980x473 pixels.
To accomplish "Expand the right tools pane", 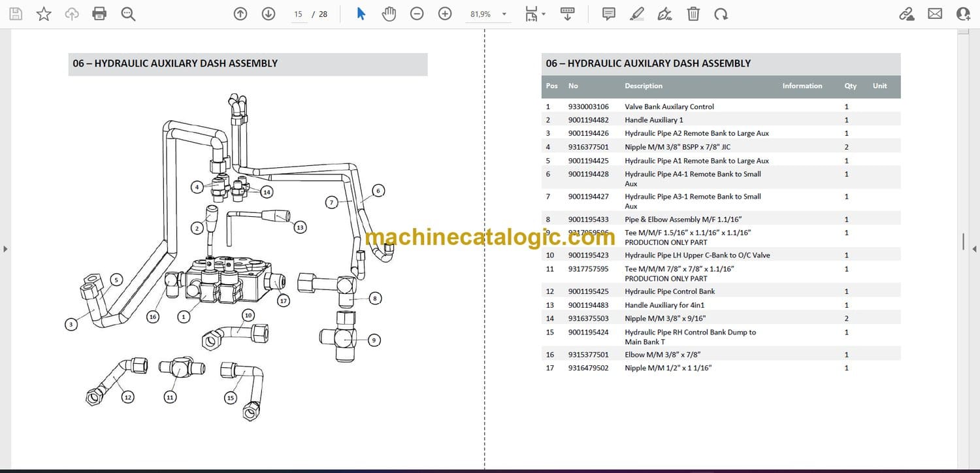I will tap(974, 249).
